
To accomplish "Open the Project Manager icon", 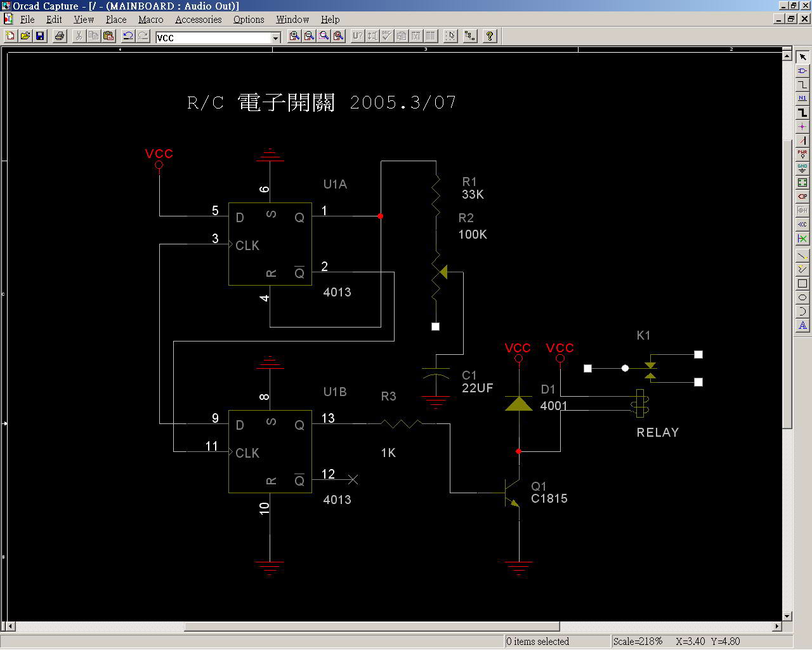I will click(470, 36).
